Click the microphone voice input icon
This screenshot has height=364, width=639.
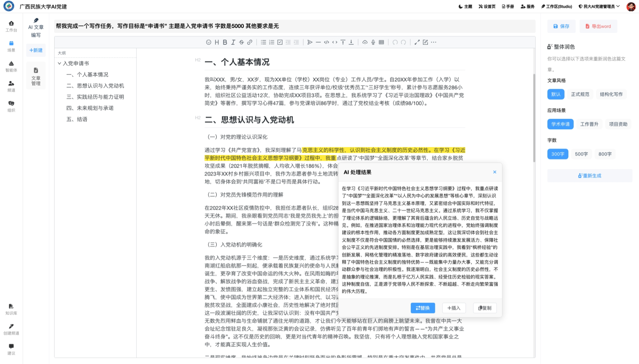(x=373, y=42)
